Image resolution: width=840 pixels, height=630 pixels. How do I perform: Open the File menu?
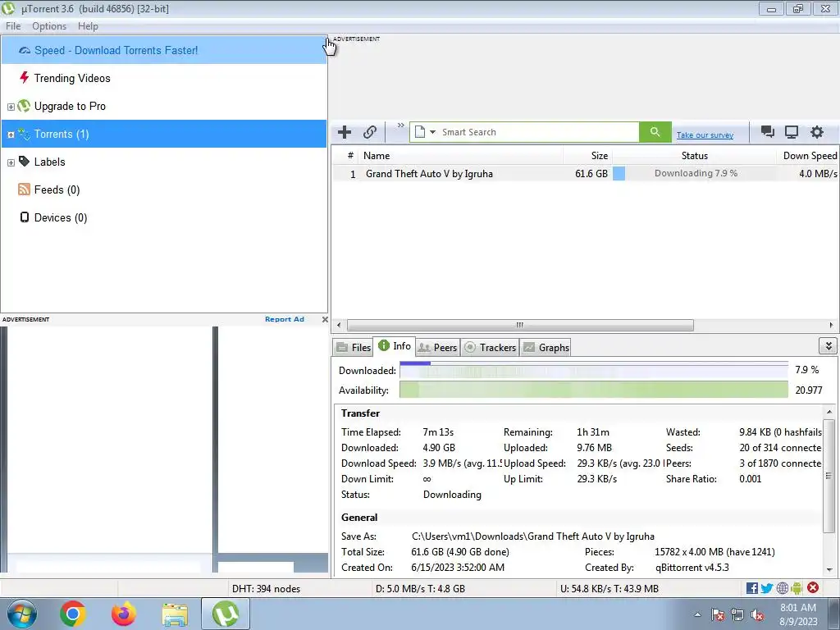click(13, 26)
